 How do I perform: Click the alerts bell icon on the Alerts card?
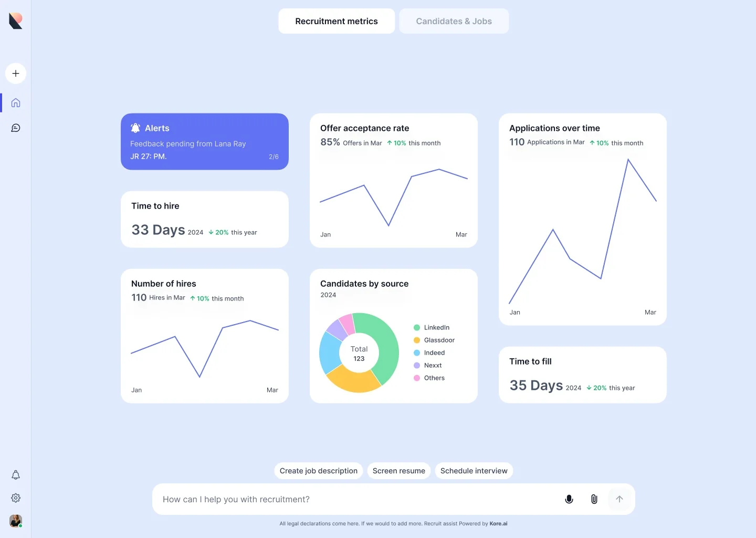point(135,127)
